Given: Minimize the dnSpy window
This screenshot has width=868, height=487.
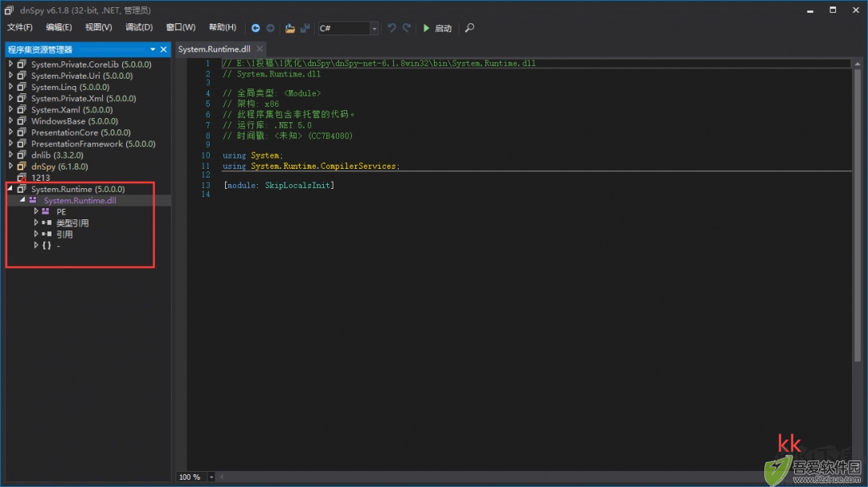Looking at the screenshot, I should tap(810, 10).
